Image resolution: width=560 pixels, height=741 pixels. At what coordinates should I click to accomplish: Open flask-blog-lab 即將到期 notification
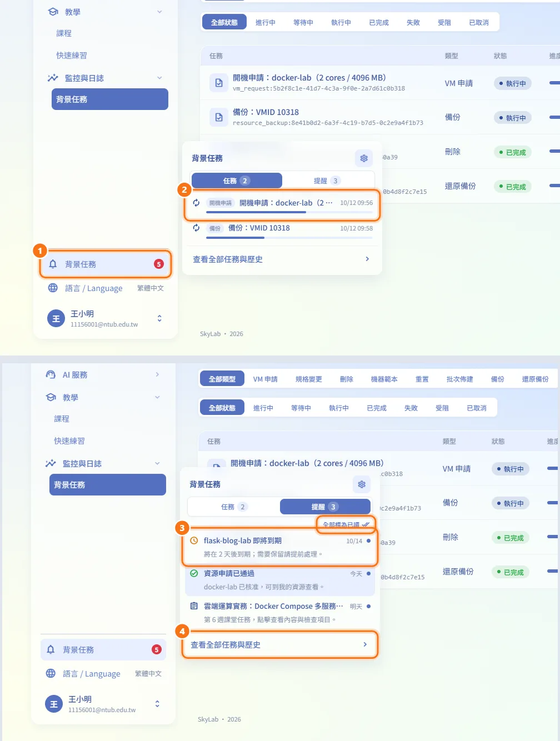click(x=279, y=547)
